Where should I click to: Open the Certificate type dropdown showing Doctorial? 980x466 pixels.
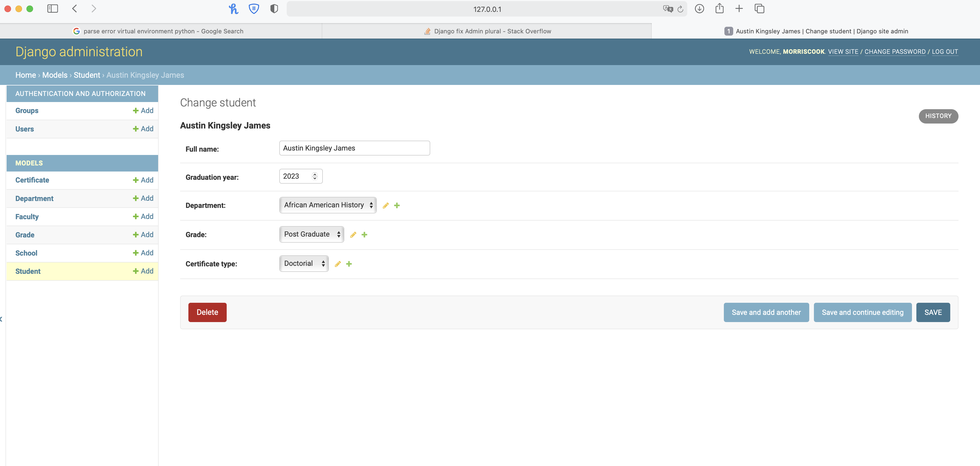303,263
